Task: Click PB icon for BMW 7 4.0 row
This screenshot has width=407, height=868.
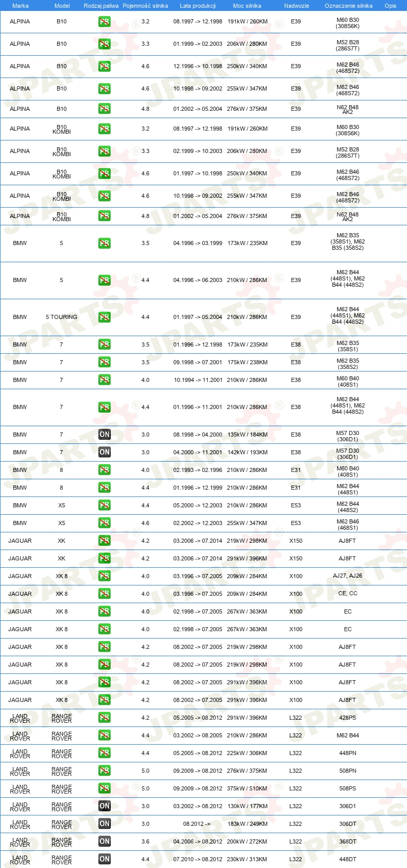Action: [x=105, y=380]
